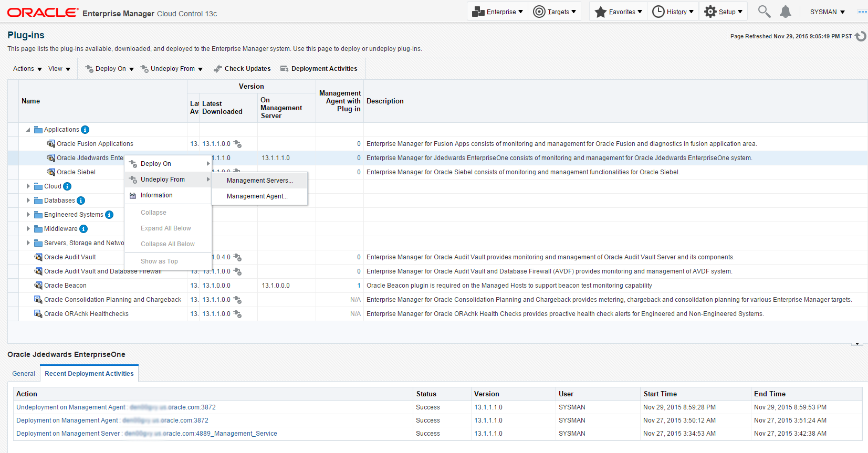The height and width of the screenshot is (453, 868).
Task: Expand the Cloud folder tree node
Action: pyautogui.click(x=28, y=186)
